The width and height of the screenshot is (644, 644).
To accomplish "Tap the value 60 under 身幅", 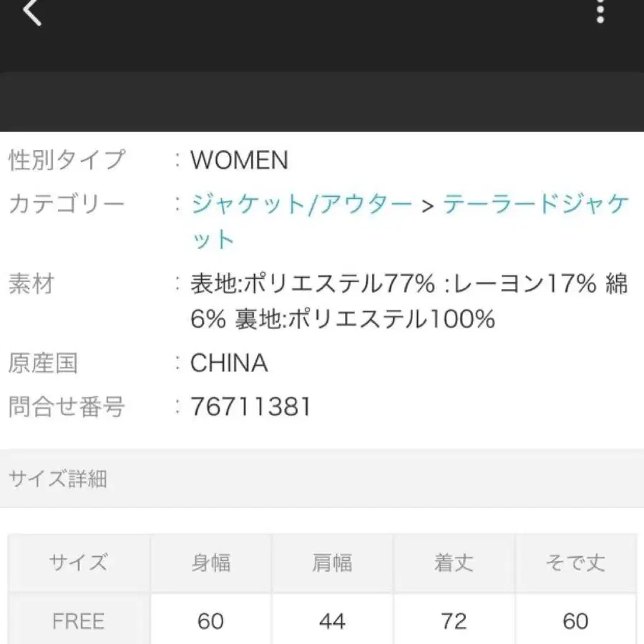I will (x=211, y=620).
